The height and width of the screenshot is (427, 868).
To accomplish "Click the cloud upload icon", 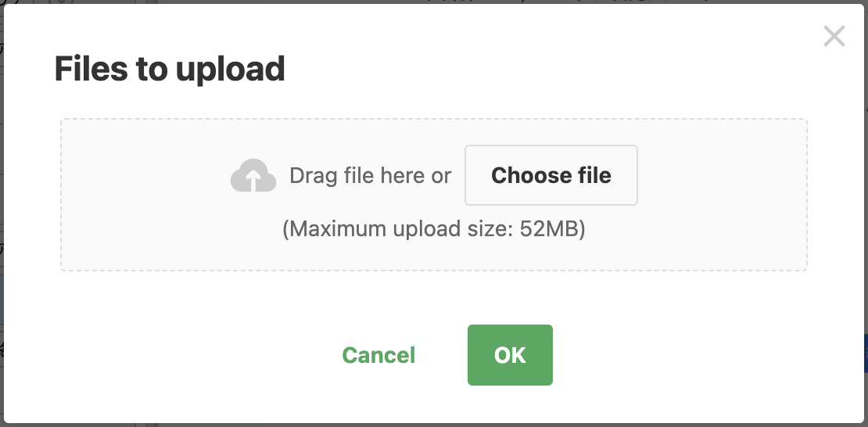I will (253, 175).
